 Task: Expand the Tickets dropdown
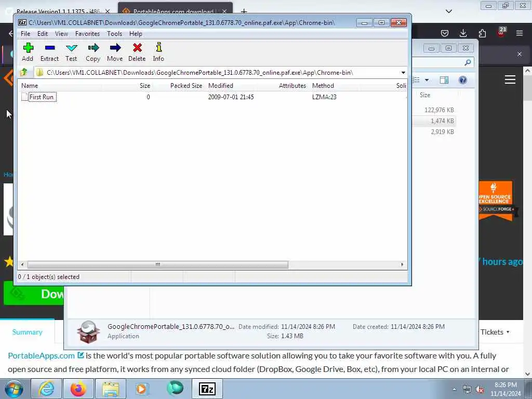(495, 332)
